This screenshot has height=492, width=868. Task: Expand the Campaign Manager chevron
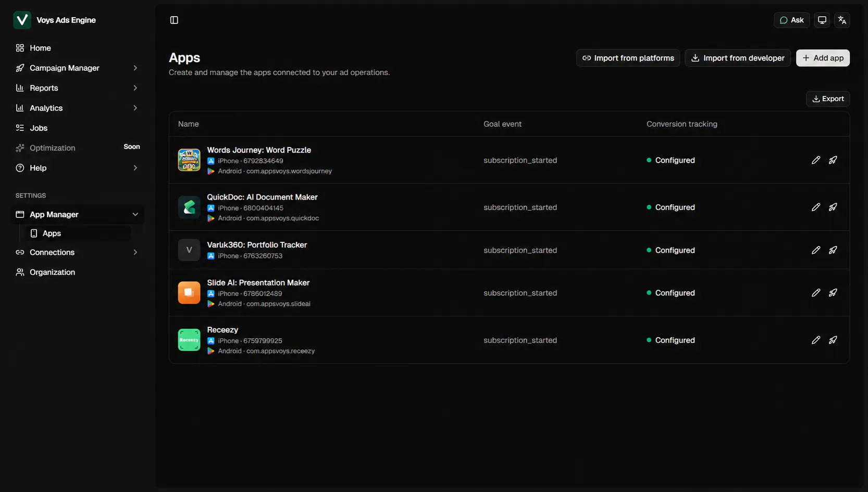click(135, 68)
